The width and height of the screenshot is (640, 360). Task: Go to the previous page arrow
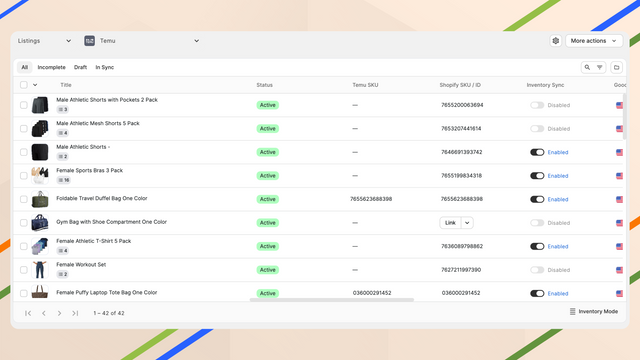(x=44, y=313)
